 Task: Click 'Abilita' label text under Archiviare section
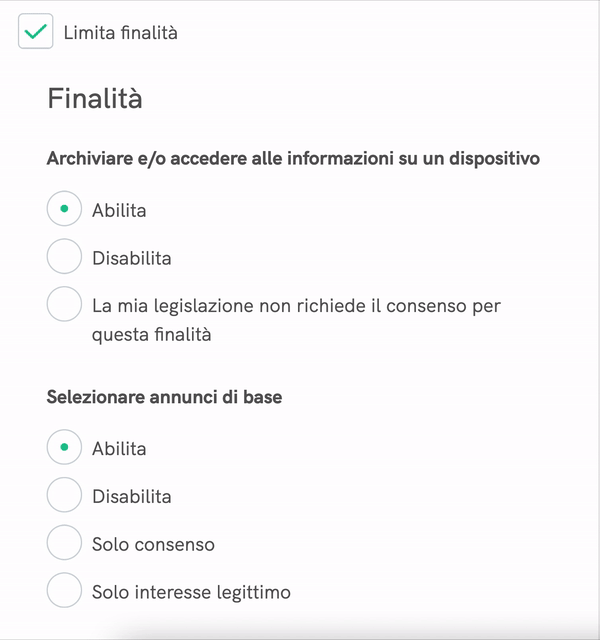(119, 210)
